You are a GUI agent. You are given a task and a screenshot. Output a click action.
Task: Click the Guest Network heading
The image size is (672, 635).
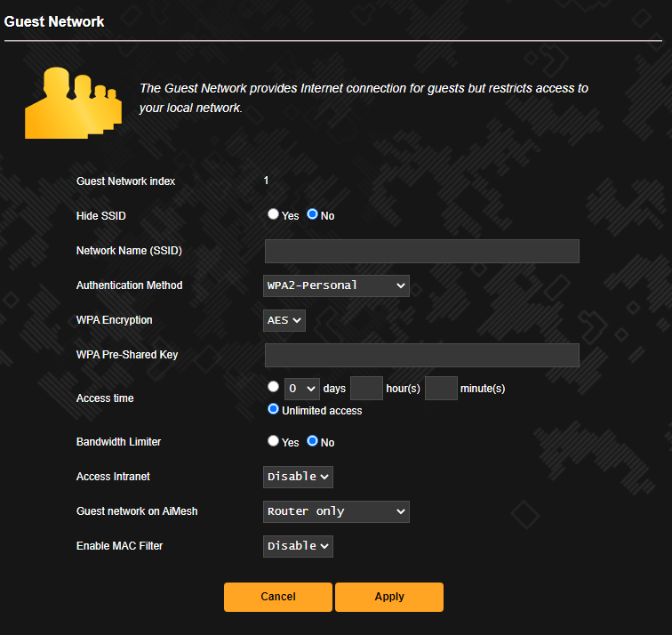tap(54, 21)
